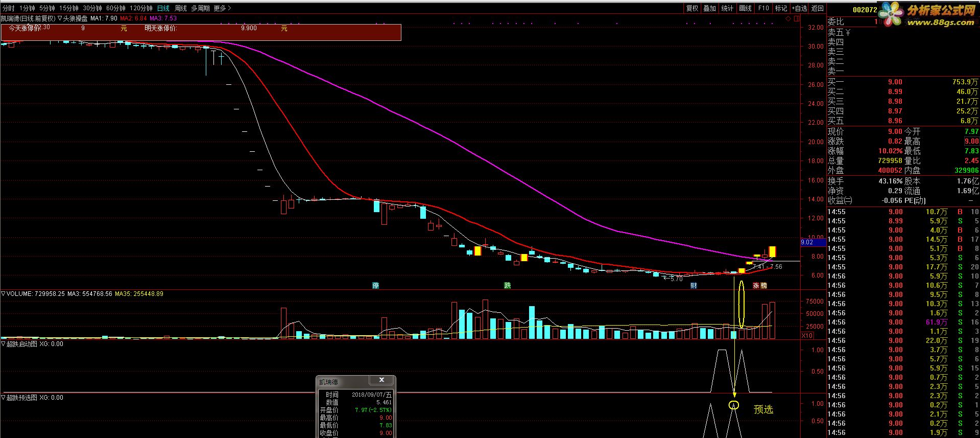Click stock code 002072
Image resolution: width=980 pixels, height=438 pixels.
pos(865,9)
